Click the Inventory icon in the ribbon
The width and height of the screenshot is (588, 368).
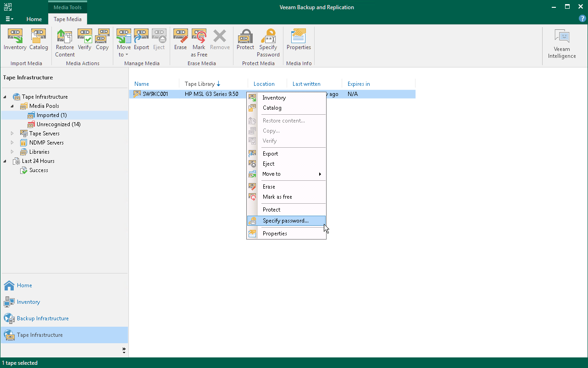tap(15, 39)
